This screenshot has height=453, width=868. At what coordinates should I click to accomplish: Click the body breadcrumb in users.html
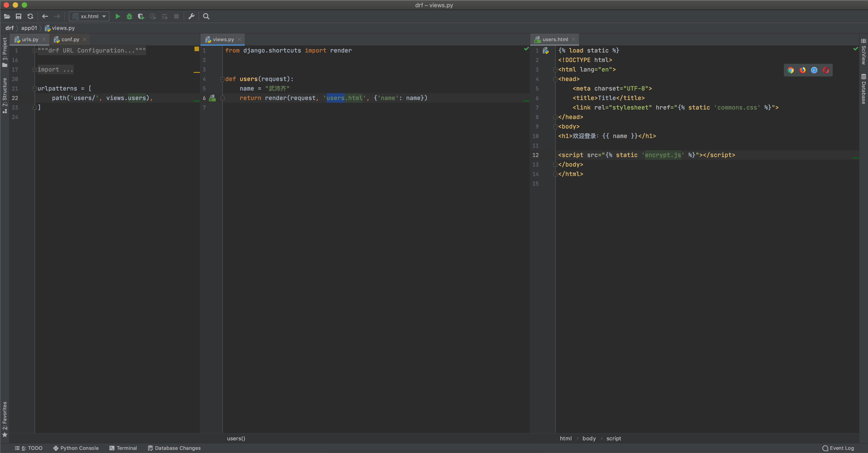(589, 438)
